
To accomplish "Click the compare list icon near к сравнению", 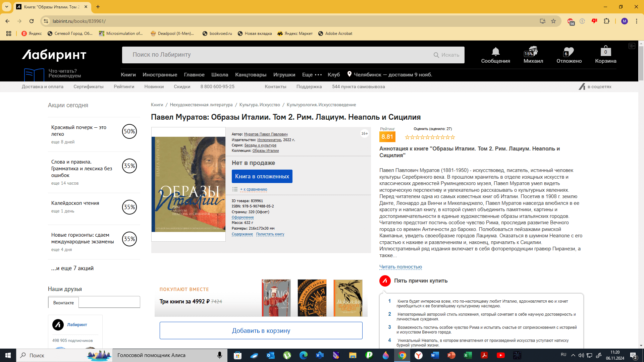I will [x=235, y=189].
